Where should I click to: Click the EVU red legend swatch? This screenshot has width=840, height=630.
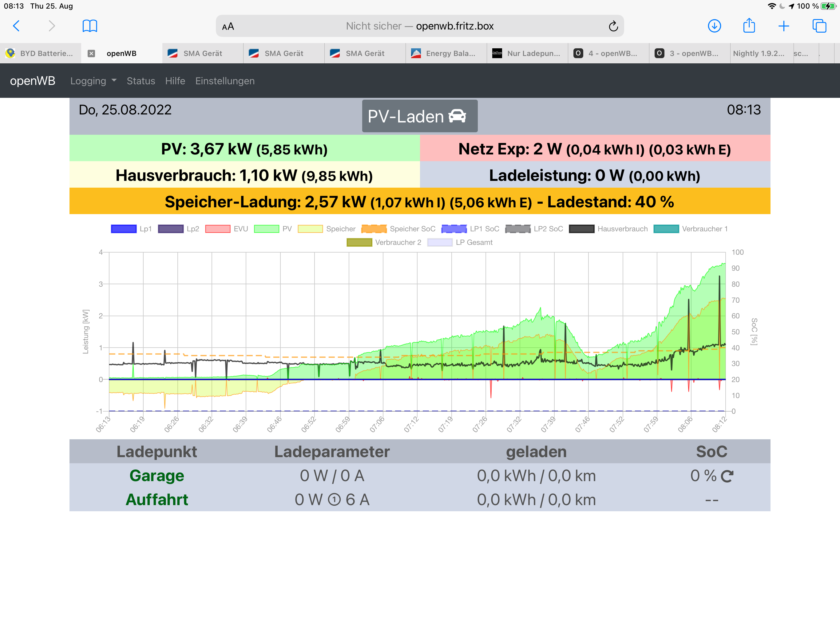[218, 229]
